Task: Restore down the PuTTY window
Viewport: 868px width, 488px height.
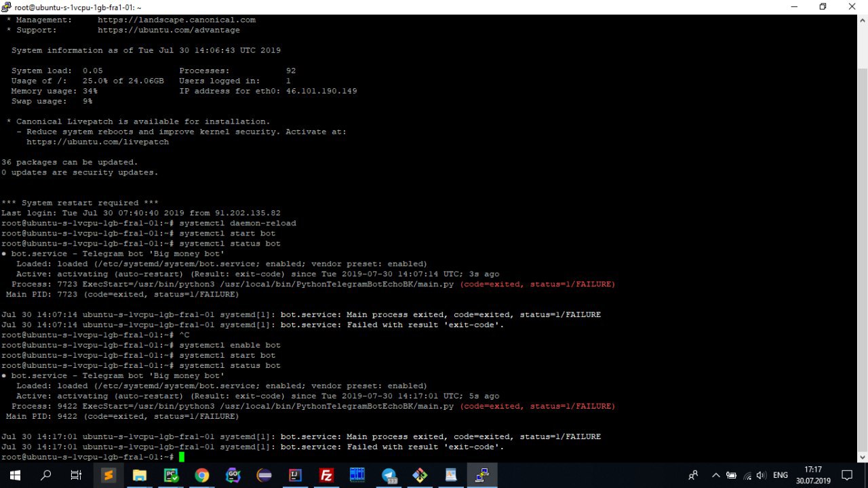Action: (x=823, y=7)
